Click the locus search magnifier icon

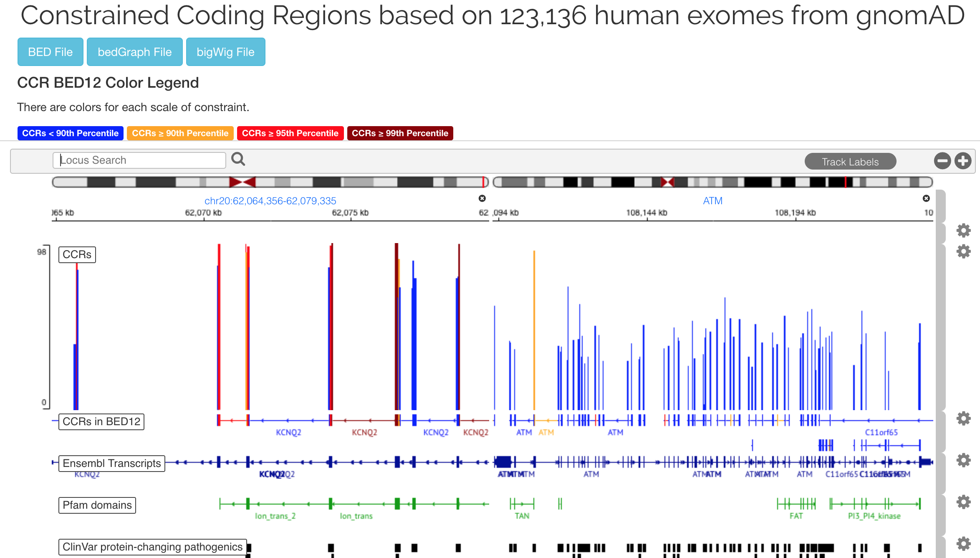[x=238, y=159]
